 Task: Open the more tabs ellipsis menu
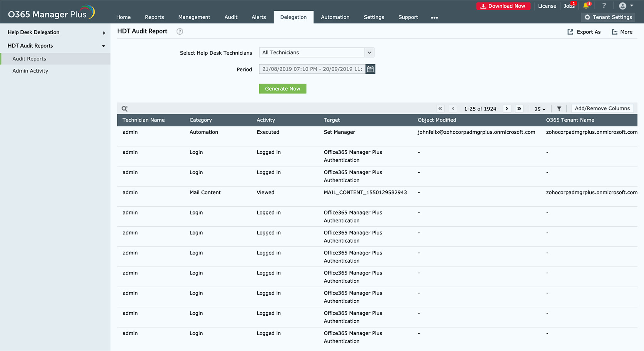[x=434, y=18]
